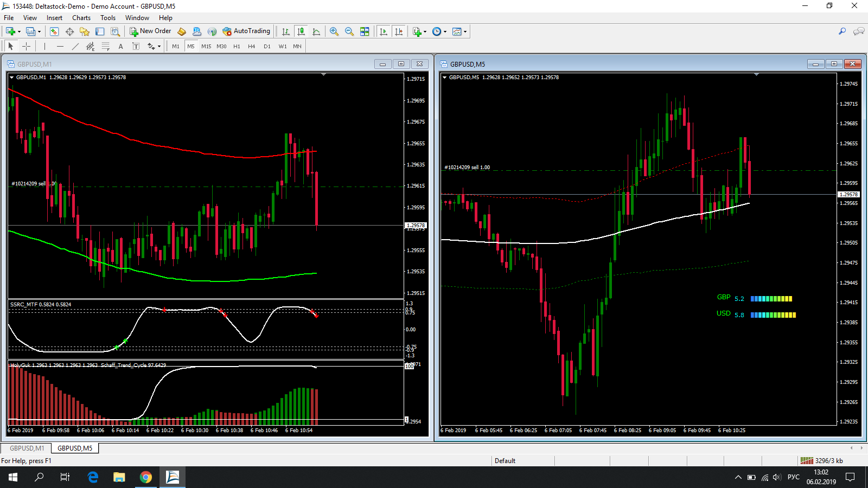Open the Charts menu
Screen dimensions: 868x488
click(x=81, y=18)
